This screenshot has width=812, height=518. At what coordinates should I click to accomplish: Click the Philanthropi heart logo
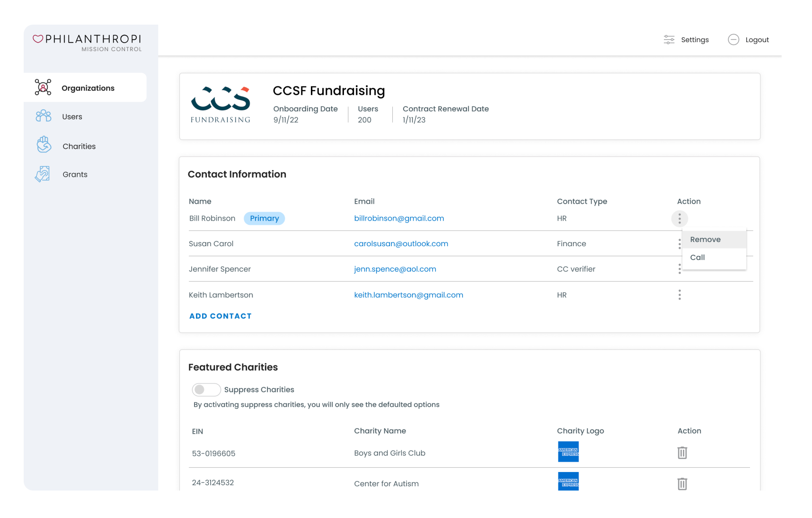37,38
